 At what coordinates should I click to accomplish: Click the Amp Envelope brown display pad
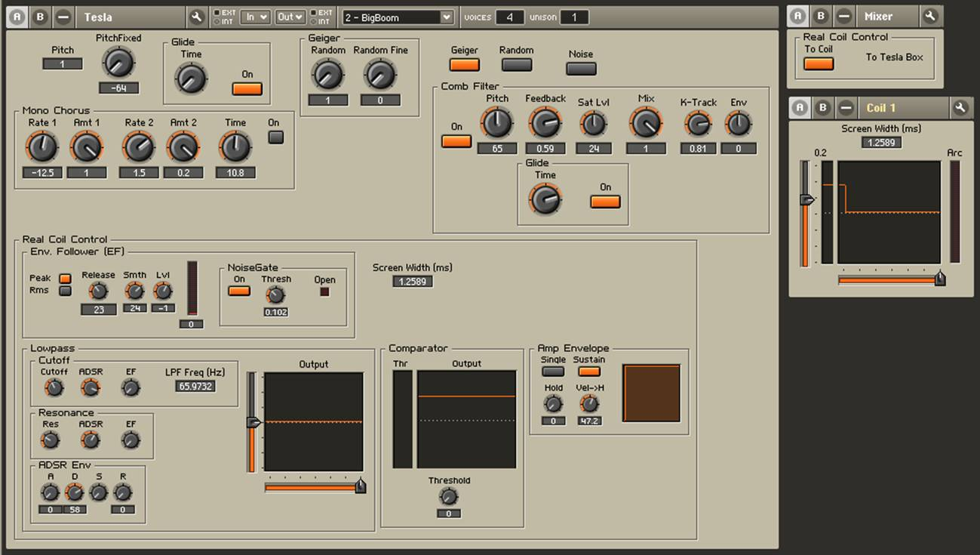(x=652, y=393)
